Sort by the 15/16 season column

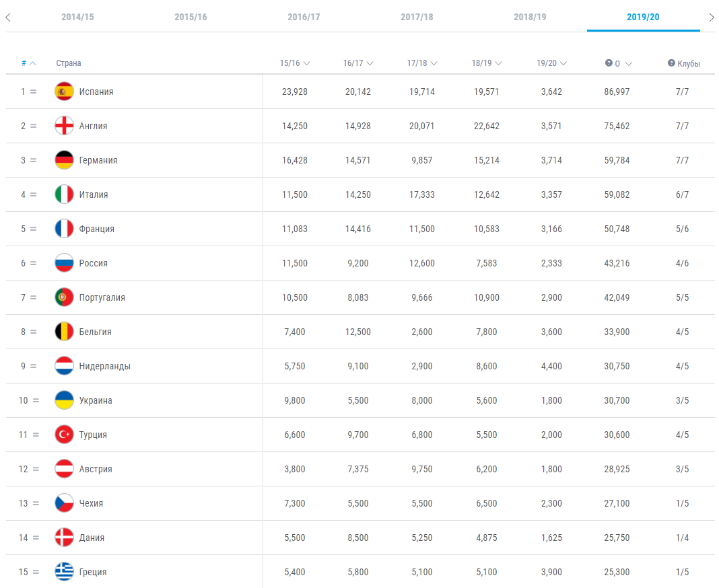point(295,63)
